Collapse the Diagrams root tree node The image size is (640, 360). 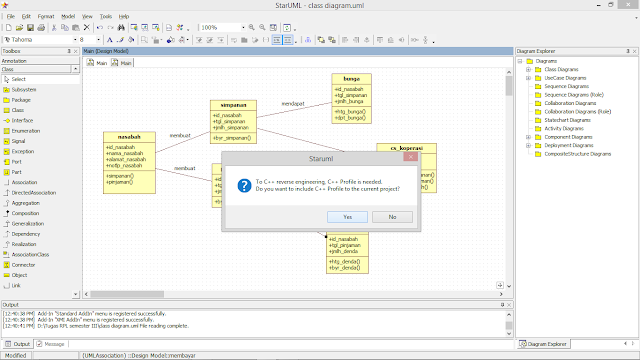[x=520, y=61]
